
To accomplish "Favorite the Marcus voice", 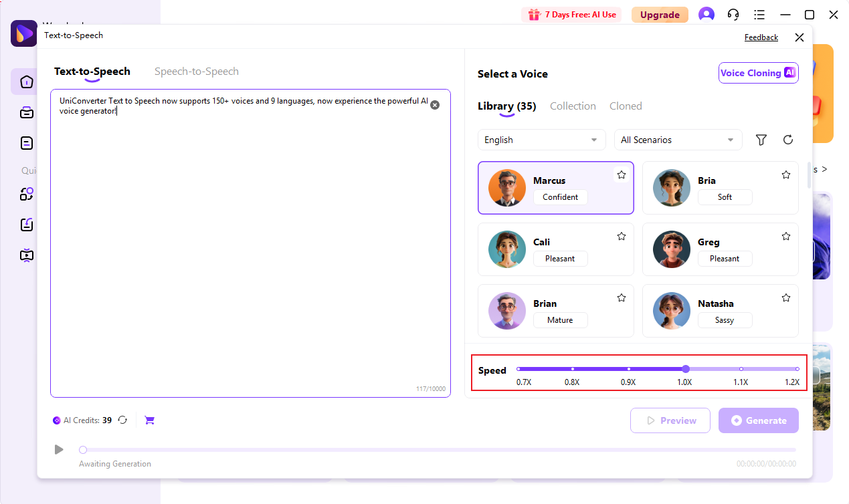I will tap(622, 175).
